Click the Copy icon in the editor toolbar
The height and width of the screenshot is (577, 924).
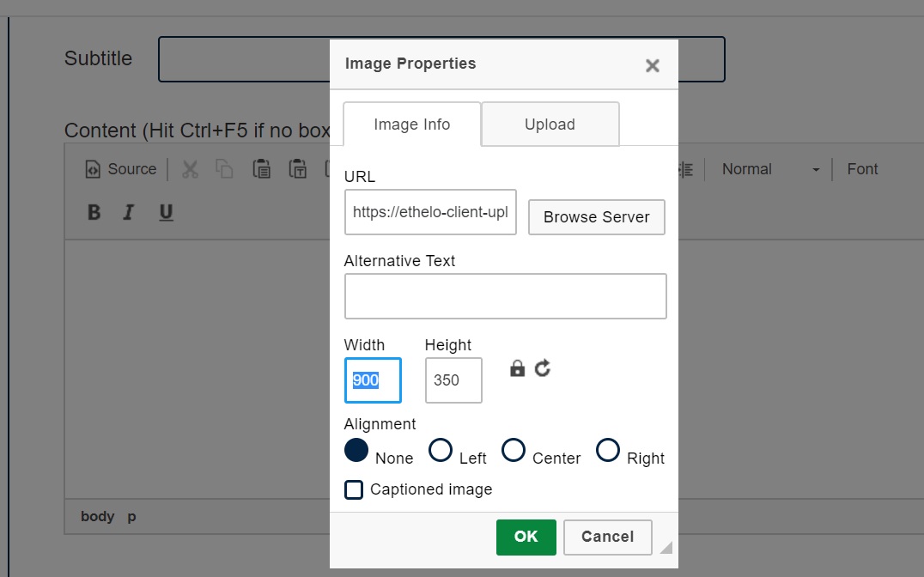224,169
